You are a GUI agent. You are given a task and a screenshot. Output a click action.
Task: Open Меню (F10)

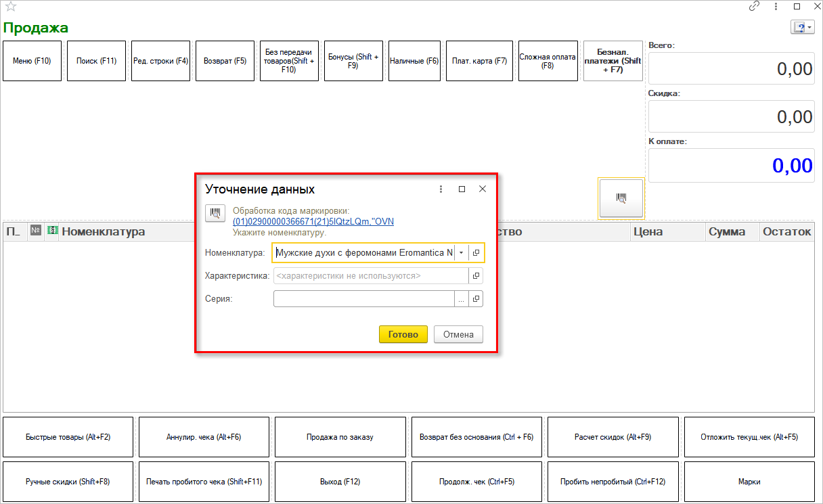[32, 61]
